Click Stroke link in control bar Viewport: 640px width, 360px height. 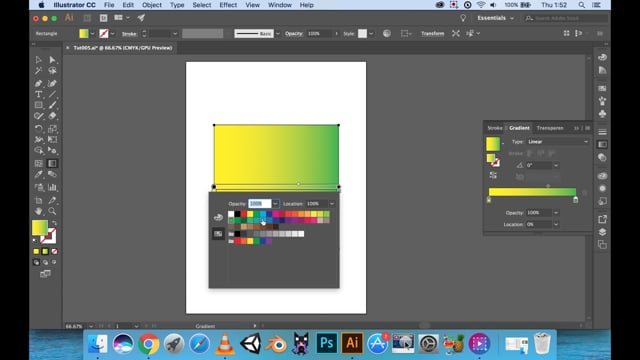(129, 33)
